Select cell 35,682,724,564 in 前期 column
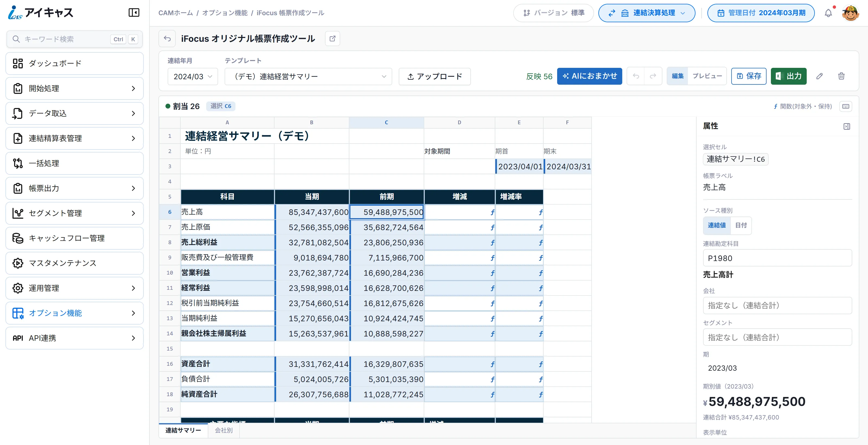 click(x=387, y=227)
